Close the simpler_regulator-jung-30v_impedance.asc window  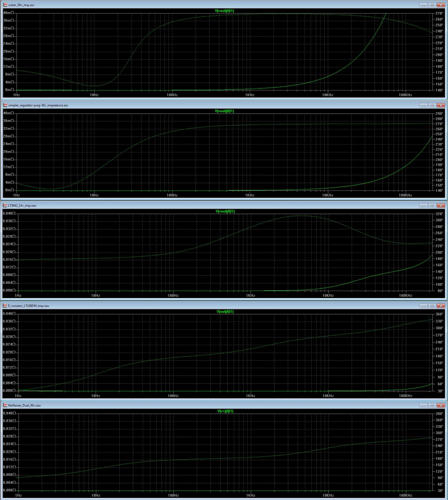[x=441, y=105]
